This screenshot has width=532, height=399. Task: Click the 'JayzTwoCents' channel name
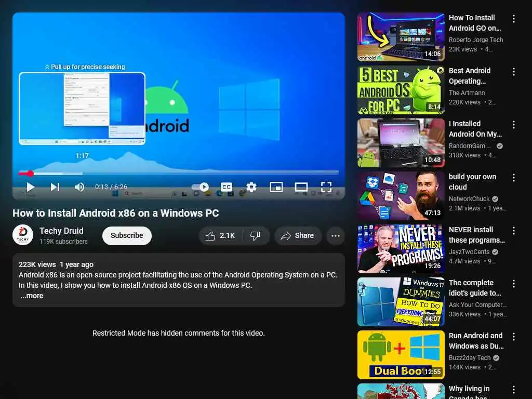pyautogui.click(x=469, y=252)
